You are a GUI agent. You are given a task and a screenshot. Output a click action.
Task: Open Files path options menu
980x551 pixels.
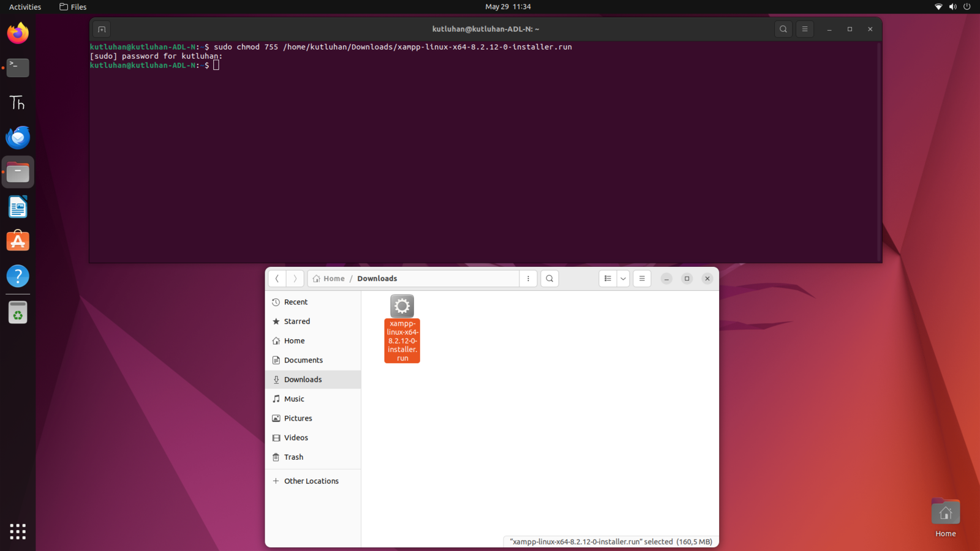point(528,279)
